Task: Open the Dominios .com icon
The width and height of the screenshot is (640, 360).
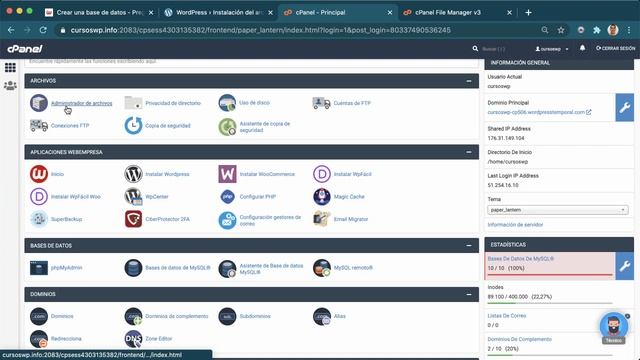Action: 39,316
